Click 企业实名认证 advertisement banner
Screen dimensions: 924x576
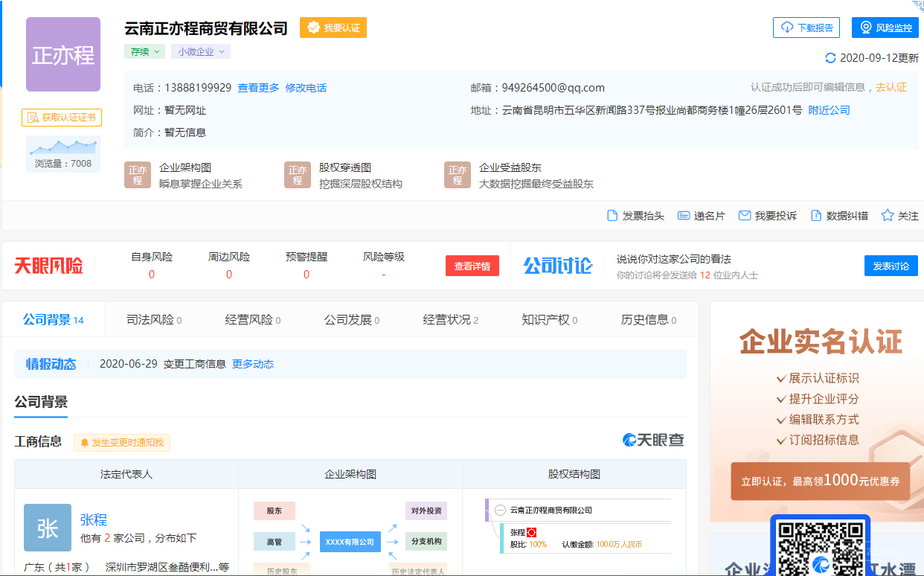click(817, 412)
